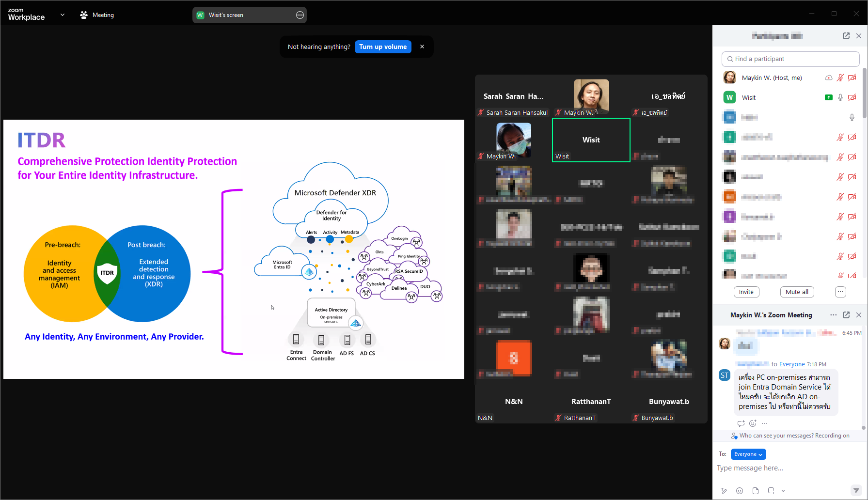Click the 7:18 PM chat timestamp
The width and height of the screenshot is (868, 500).
(x=817, y=364)
